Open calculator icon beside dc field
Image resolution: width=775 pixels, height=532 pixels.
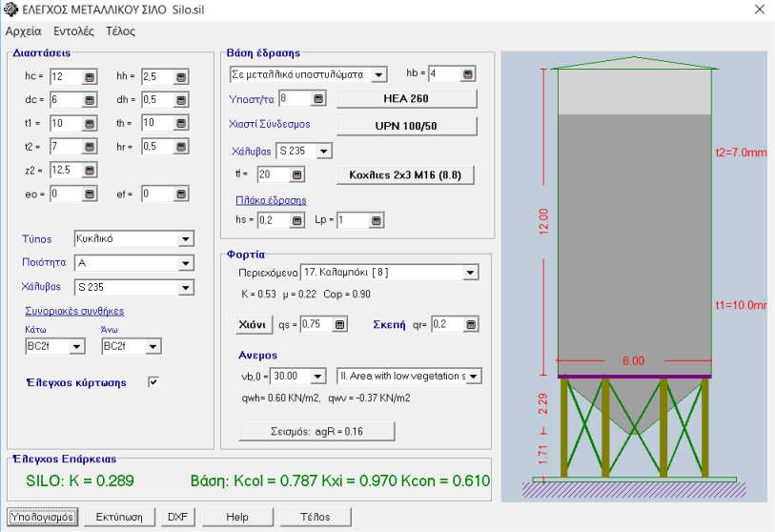click(90, 100)
